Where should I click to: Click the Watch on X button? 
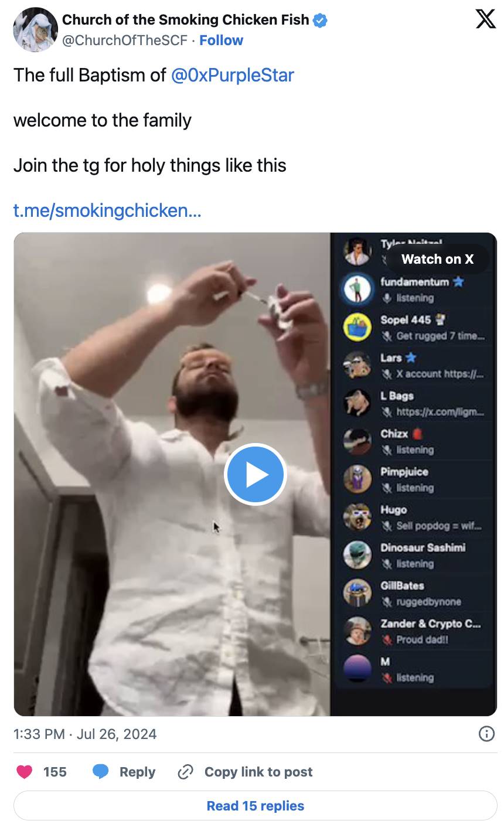pos(437,259)
